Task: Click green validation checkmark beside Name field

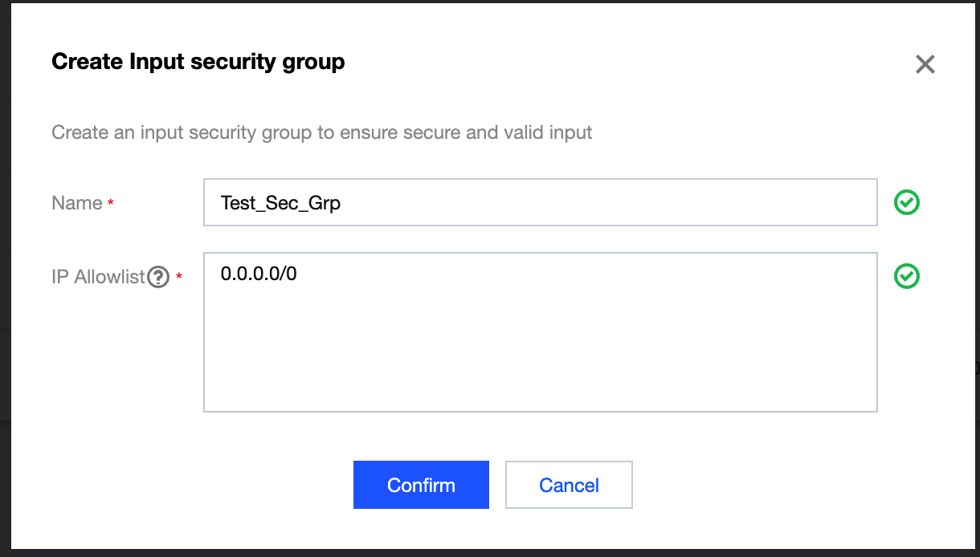Action: click(907, 203)
